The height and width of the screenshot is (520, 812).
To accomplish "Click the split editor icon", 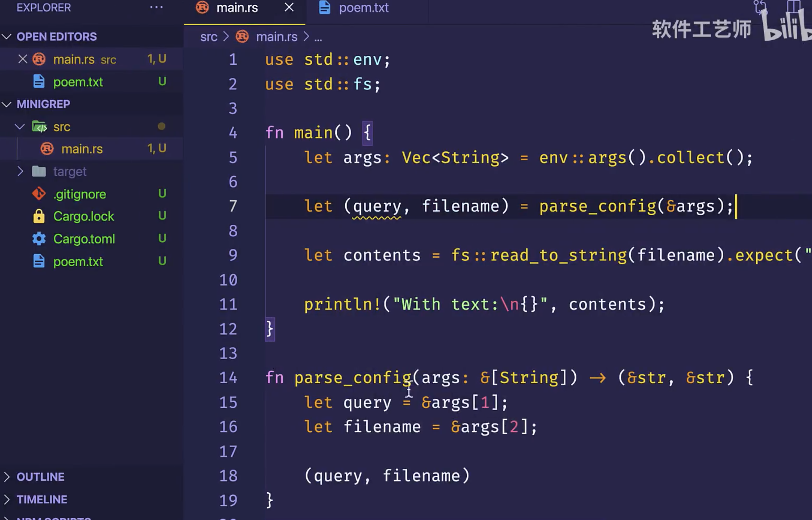I will coord(793,6).
